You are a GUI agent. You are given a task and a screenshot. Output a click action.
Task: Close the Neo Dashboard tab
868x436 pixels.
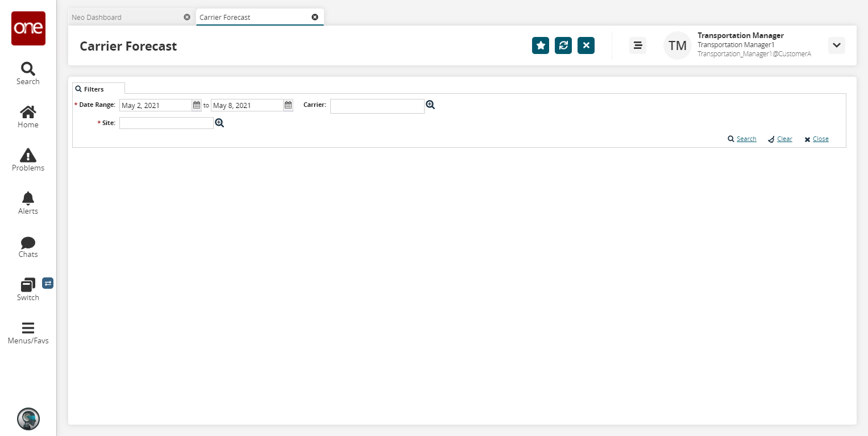click(x=187, y=17)
